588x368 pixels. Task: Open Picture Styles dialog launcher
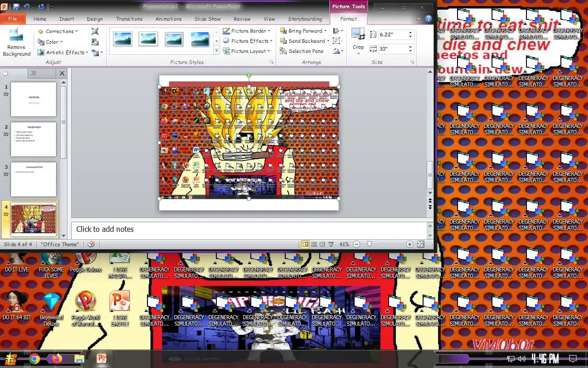click(x=272, y=62)
